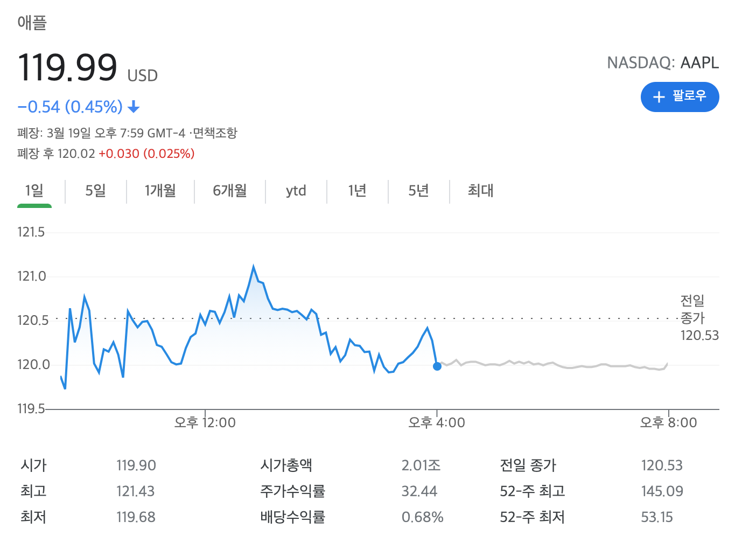Image resolution: width=756 pixels, height=556 pixels.
Task: Switch to the 5일 chart tab
Action: (x=96, y=191)
